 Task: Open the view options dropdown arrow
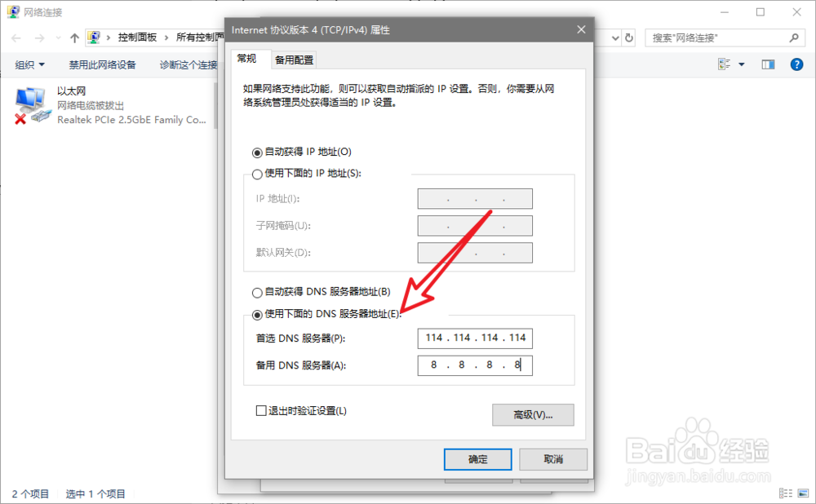(742, 64)
